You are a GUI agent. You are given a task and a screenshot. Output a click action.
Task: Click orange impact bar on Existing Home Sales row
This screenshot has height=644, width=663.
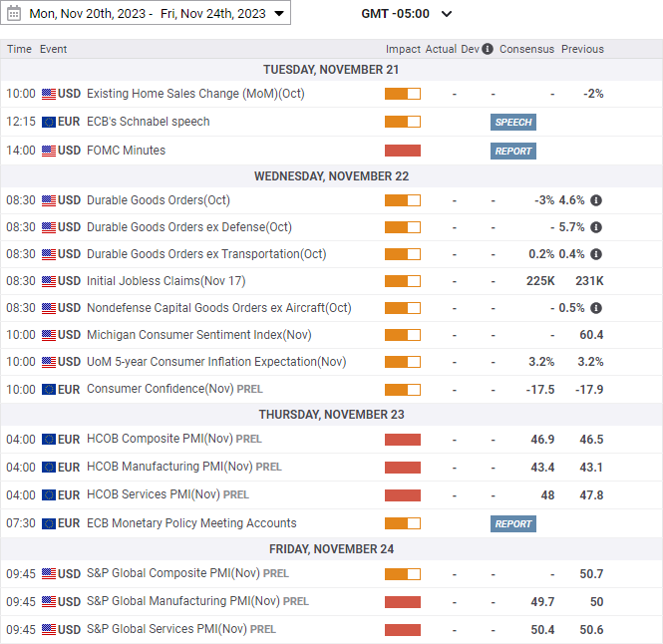(403, 94)
